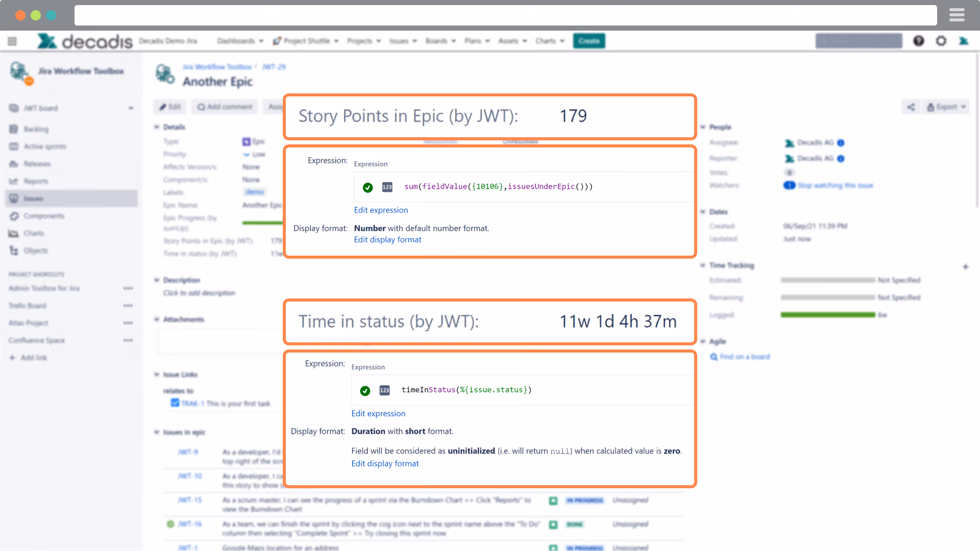This screenshot has width=980, height=551.
Task: Open the app switcher grid icon
Action: [12, 41]
